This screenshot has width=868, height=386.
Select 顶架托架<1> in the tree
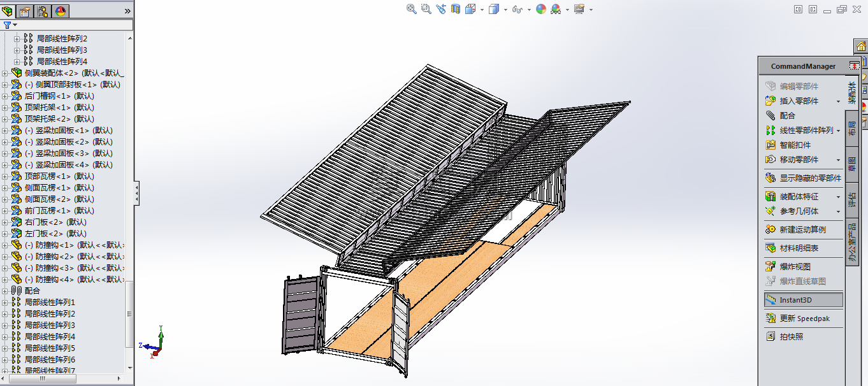59,107
